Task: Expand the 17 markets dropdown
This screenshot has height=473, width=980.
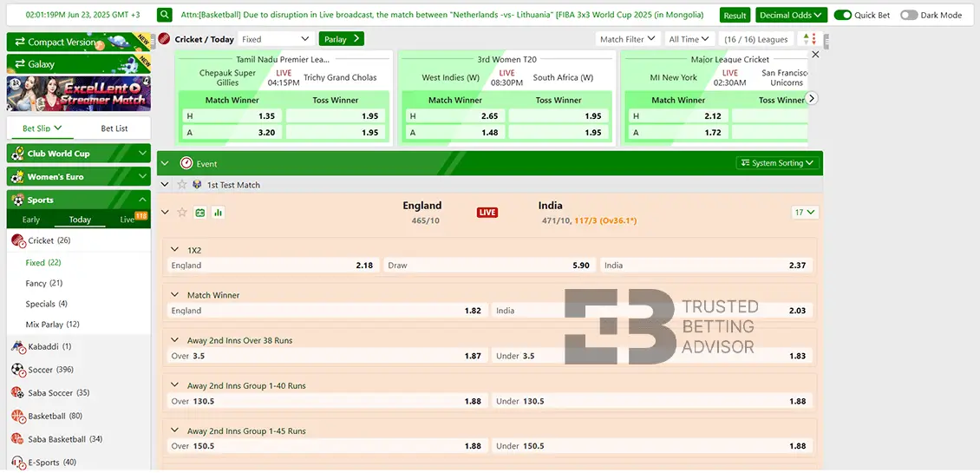Action: coord(805,212)
